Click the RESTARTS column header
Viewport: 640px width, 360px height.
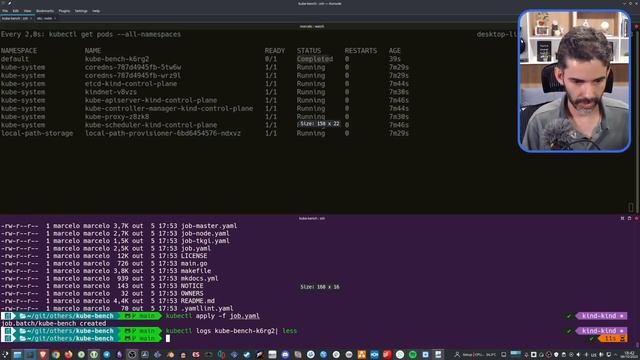tap(361, 51)
